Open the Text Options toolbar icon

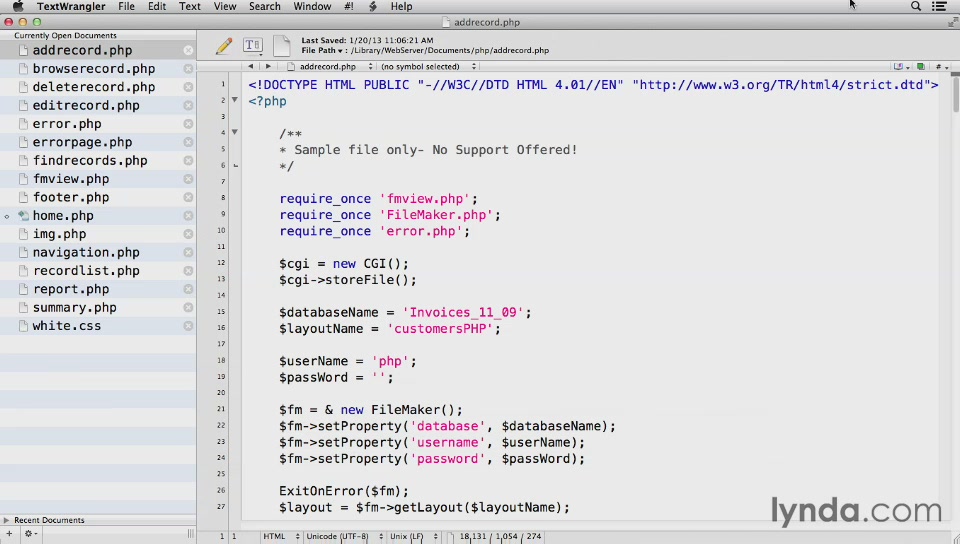pos(253,45)
